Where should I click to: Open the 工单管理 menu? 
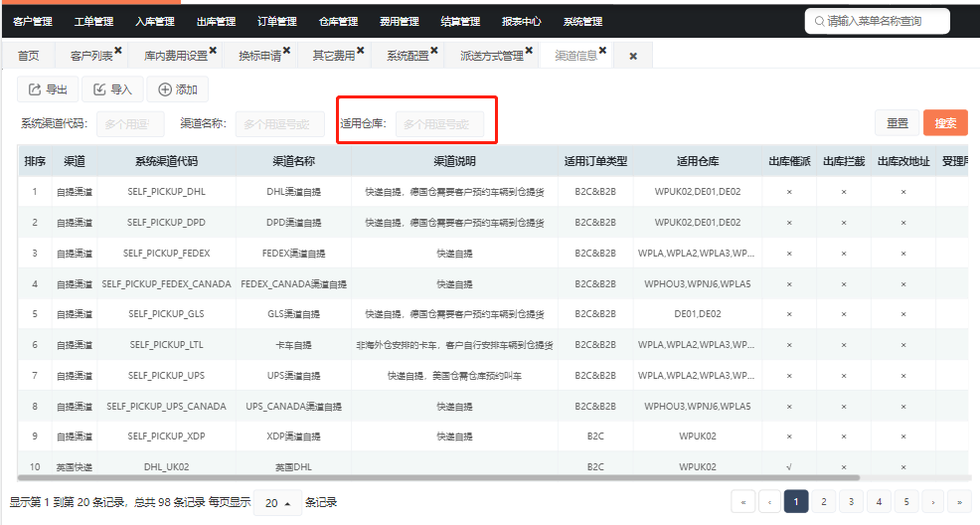pyautogui.click(x=93, y=21)
